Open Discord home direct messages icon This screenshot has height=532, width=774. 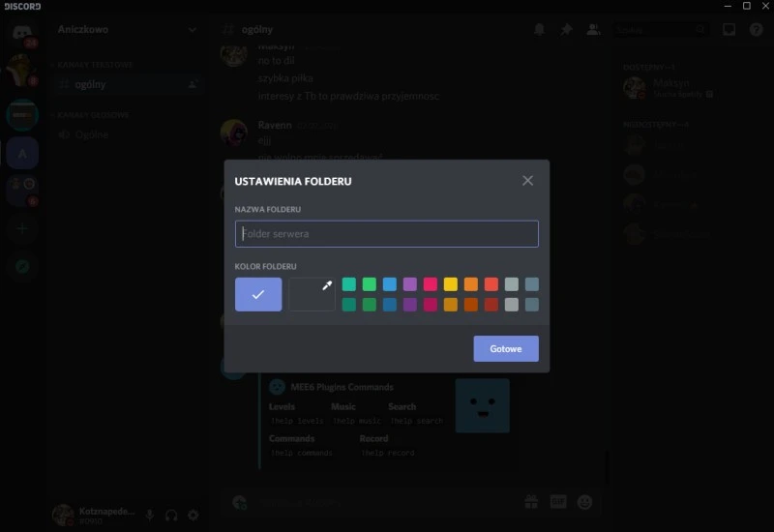coord(22,33)
